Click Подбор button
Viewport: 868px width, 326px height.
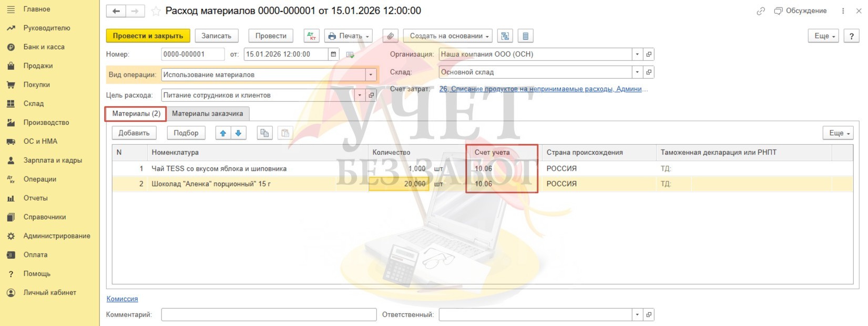coord(186,133)
